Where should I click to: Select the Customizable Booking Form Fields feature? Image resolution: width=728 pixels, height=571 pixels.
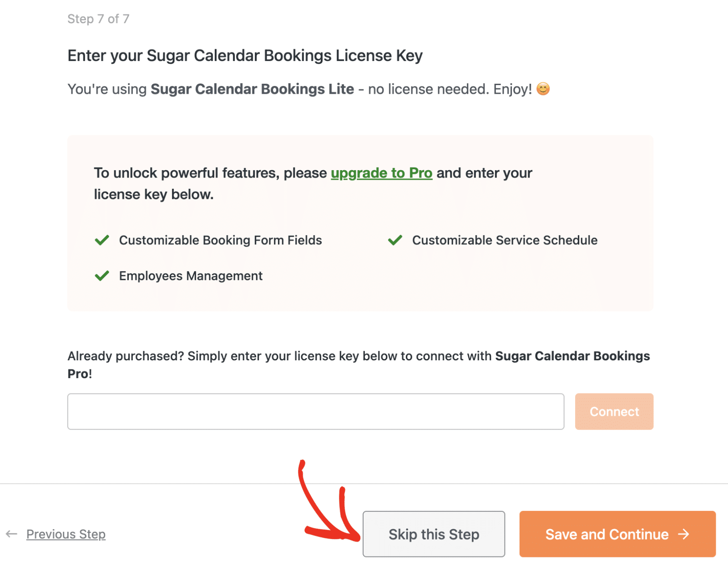220,240
